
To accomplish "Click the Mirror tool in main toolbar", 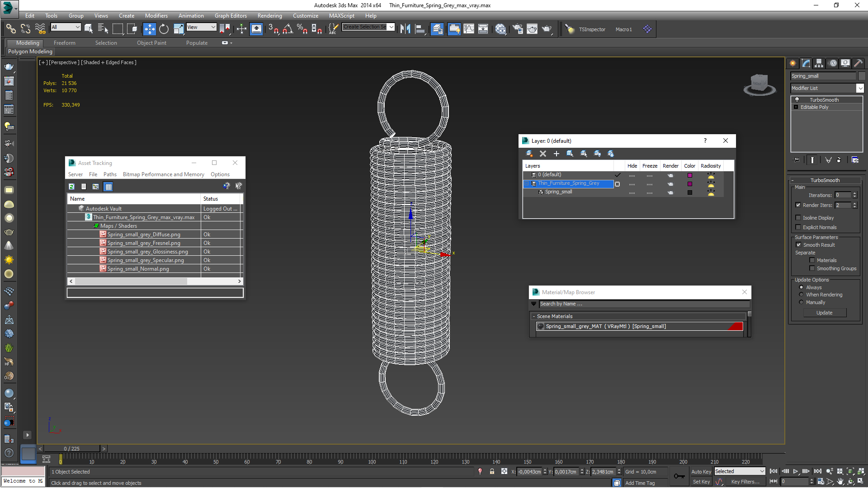I will (405, 29).
